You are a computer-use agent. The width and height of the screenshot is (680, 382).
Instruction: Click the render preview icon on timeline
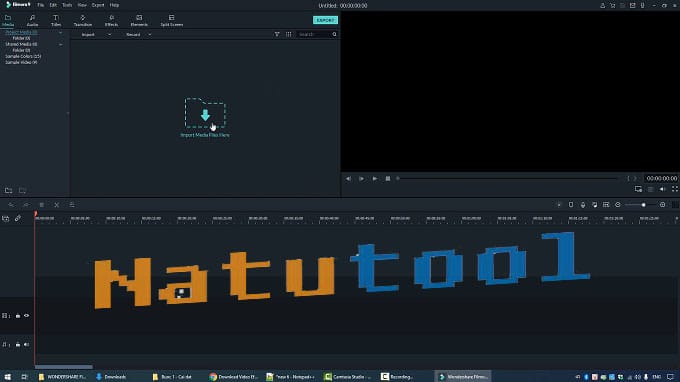[x=559, y=205]
